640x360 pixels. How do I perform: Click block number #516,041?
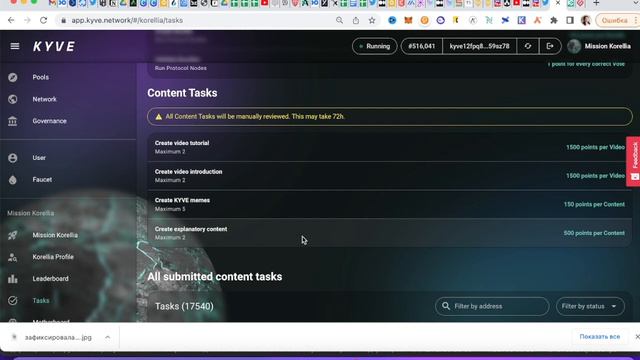pyautogui.click(x=422, y=46)
